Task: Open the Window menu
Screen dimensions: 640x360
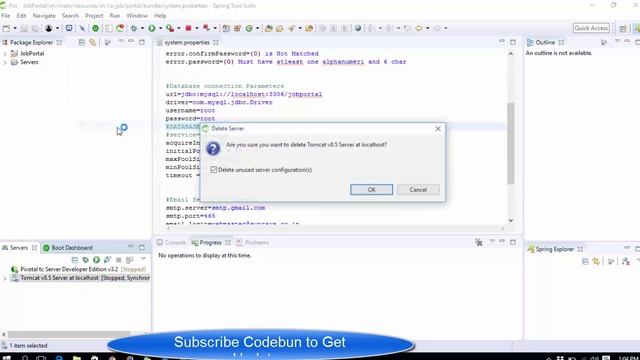Action: tap(137, 16)
